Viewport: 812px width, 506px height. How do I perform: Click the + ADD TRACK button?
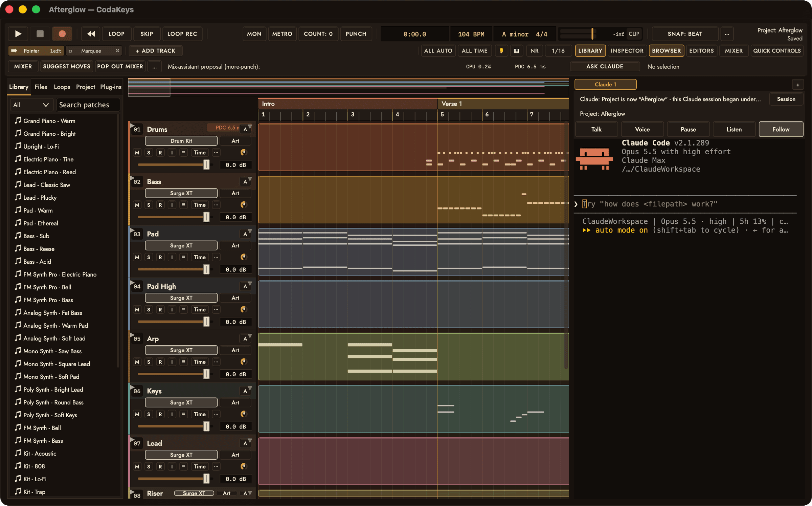pyautogui.click(x=156, y=51)
